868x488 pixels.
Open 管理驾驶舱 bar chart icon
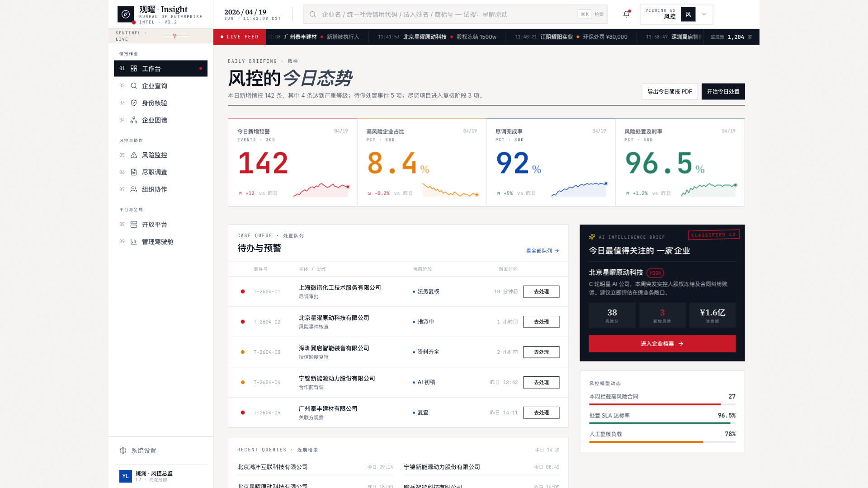133,241
